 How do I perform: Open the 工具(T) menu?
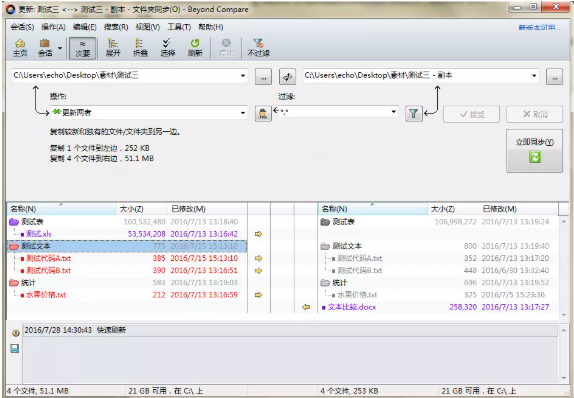[179, 27]
